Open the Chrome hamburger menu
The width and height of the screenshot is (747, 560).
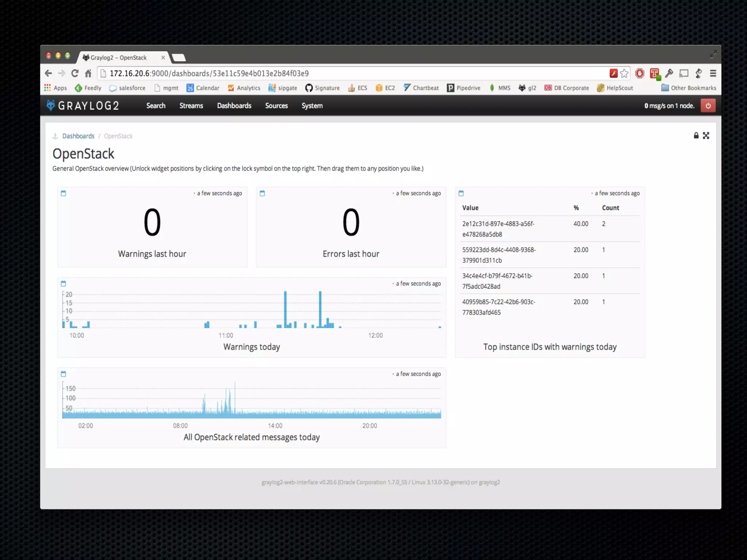713,73
